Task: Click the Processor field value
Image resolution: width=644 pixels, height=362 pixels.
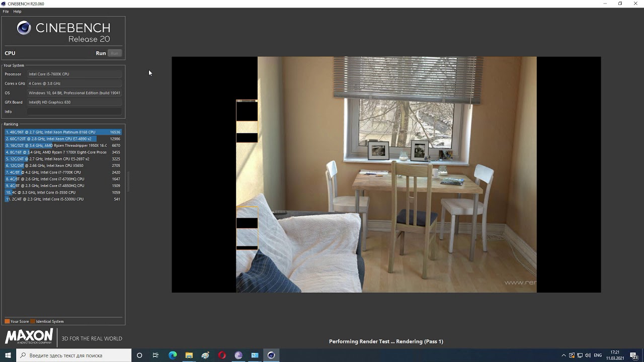Action: coord(74,74)
